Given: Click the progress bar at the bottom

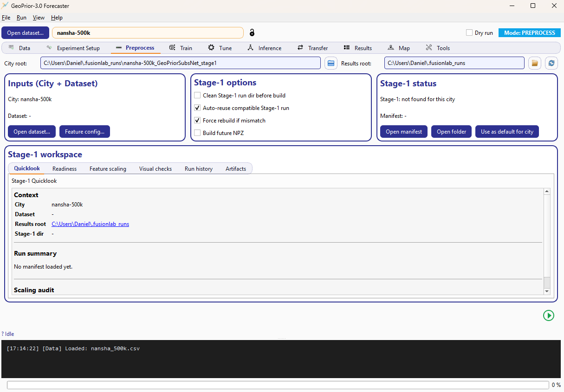Looking at the screenshot, I should [278, 385].
